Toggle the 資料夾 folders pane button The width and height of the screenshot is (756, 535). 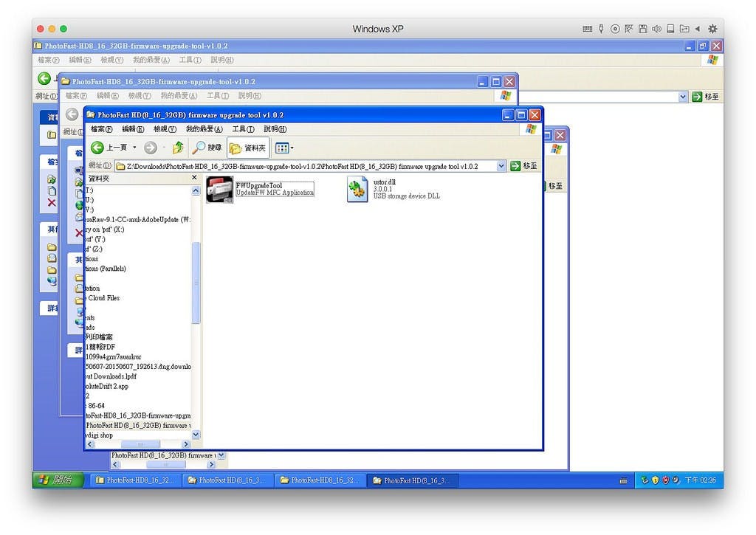click(248, 148)
